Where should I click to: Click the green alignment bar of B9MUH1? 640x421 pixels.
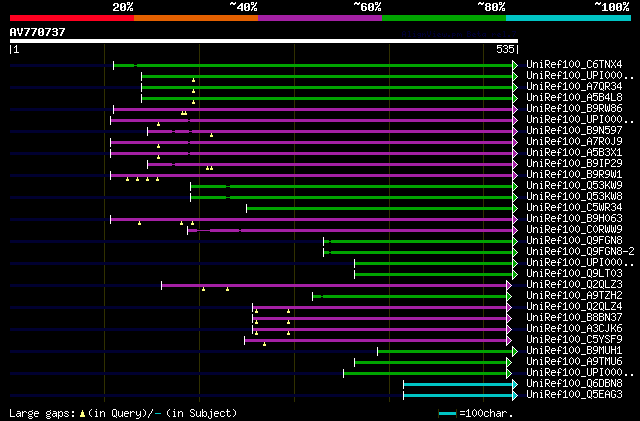tap(445, 352)
